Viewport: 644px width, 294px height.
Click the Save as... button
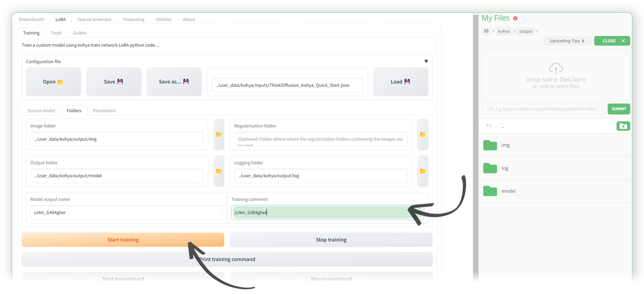(174, 82)
